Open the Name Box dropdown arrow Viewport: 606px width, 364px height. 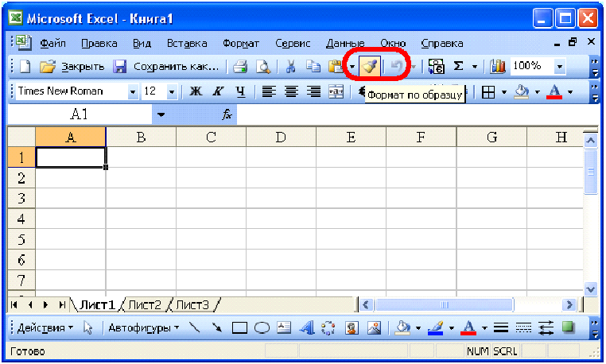tap(161, 114)
